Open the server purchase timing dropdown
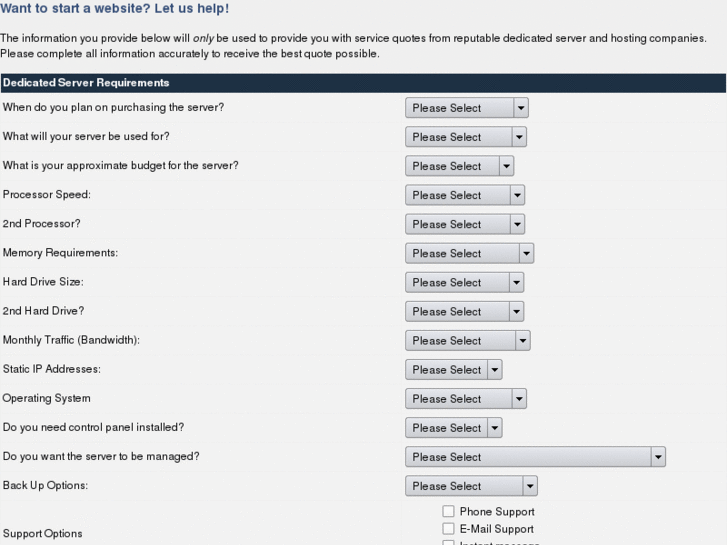Screen dimensions: 727x545 click(x=466, y=108)
